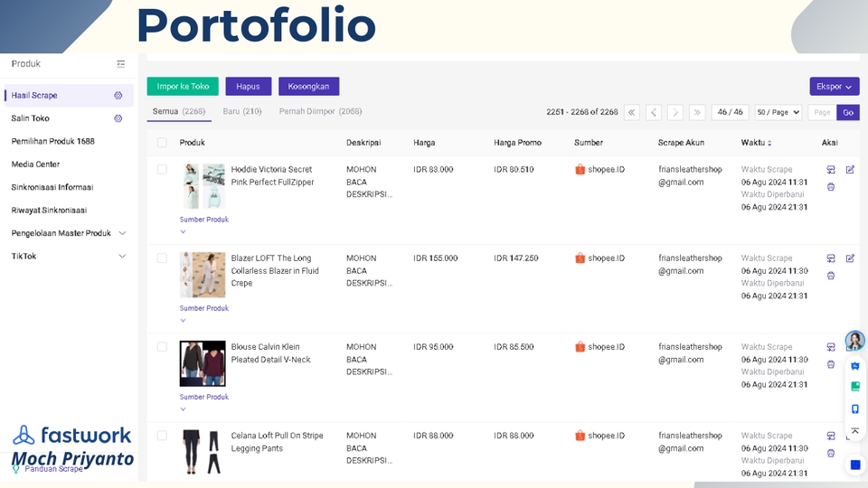Delete the Blazer LOFT row

click(831, 276)
